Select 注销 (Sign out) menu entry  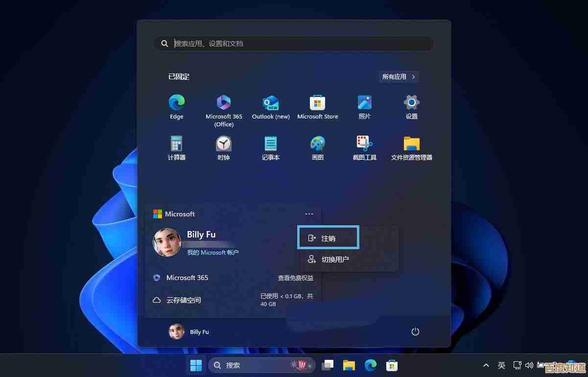(329, 238)
